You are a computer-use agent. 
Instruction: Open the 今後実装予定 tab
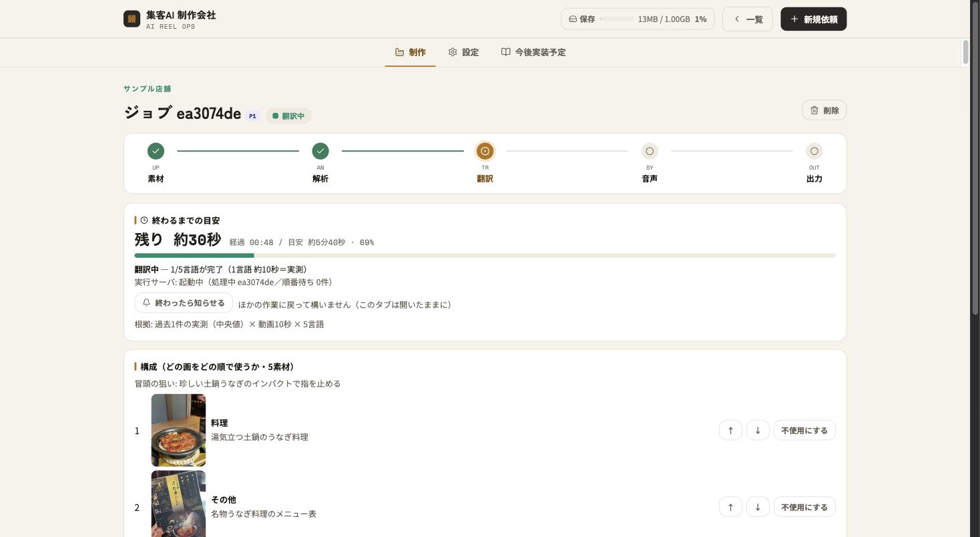533,52
